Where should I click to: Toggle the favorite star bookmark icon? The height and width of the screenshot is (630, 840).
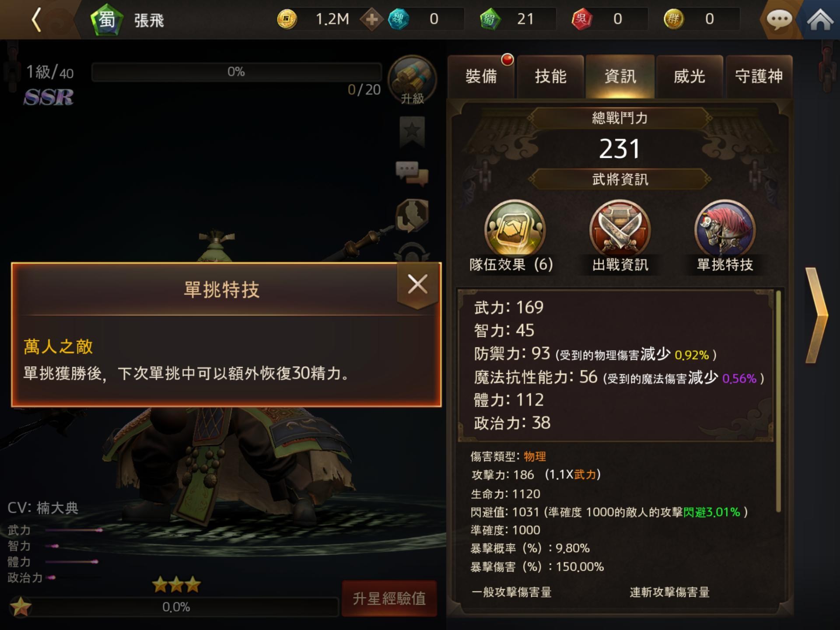412,132
